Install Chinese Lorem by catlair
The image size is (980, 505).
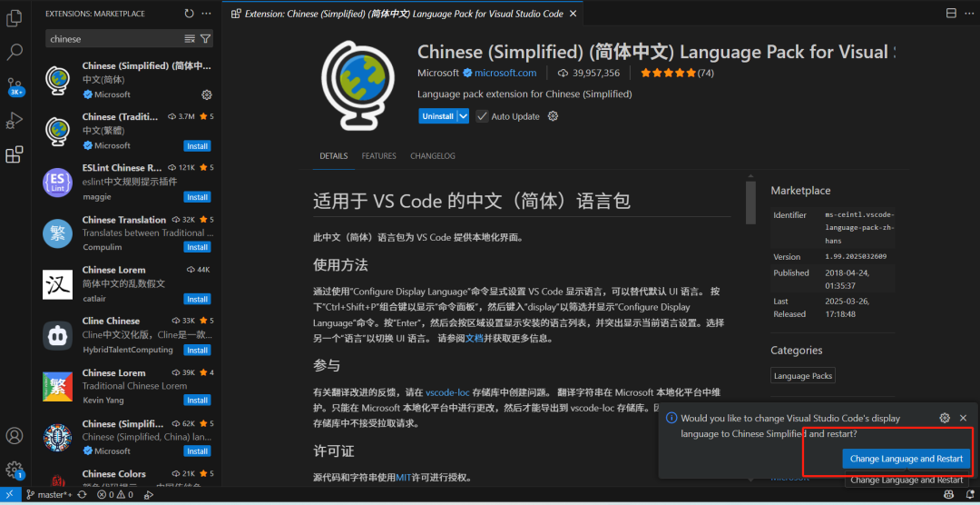197,299
